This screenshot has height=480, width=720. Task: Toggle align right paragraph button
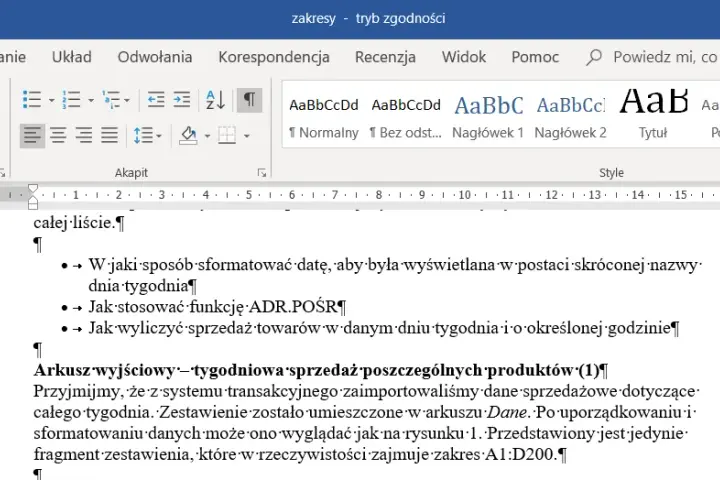pos(84,136)
